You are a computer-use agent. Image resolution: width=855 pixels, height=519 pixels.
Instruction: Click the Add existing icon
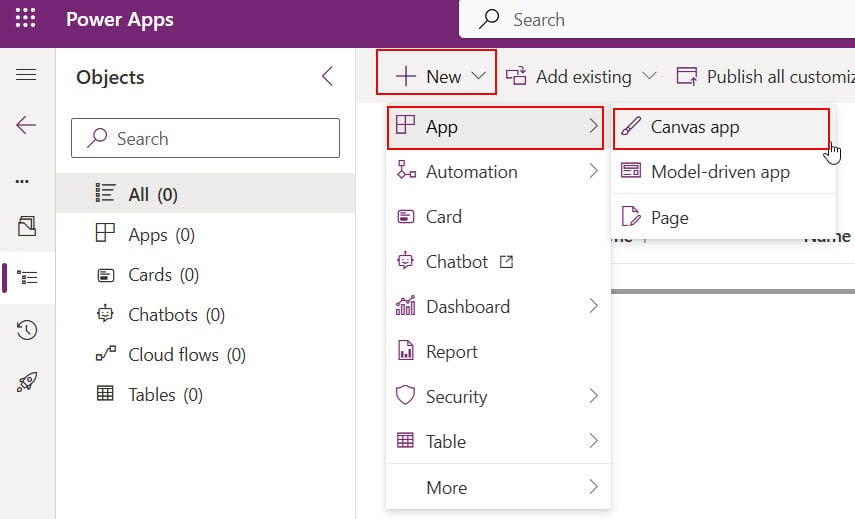[x=516, y=76]
